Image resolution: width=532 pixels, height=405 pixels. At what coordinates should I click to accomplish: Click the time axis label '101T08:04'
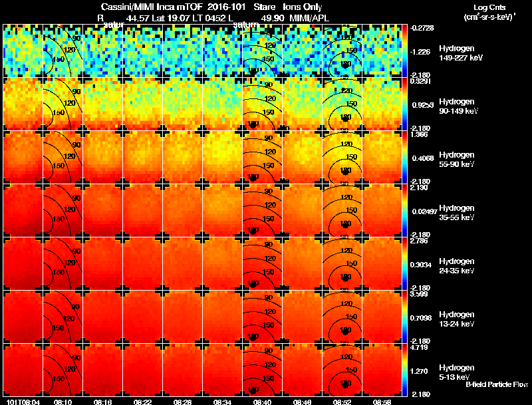coord(23,402)
